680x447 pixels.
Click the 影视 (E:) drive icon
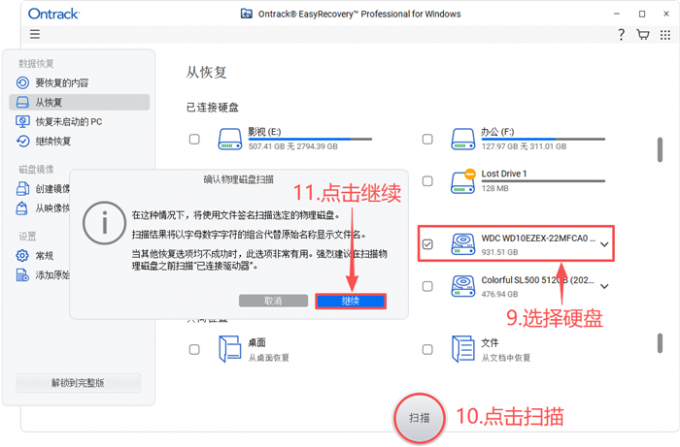click(229, 139)
